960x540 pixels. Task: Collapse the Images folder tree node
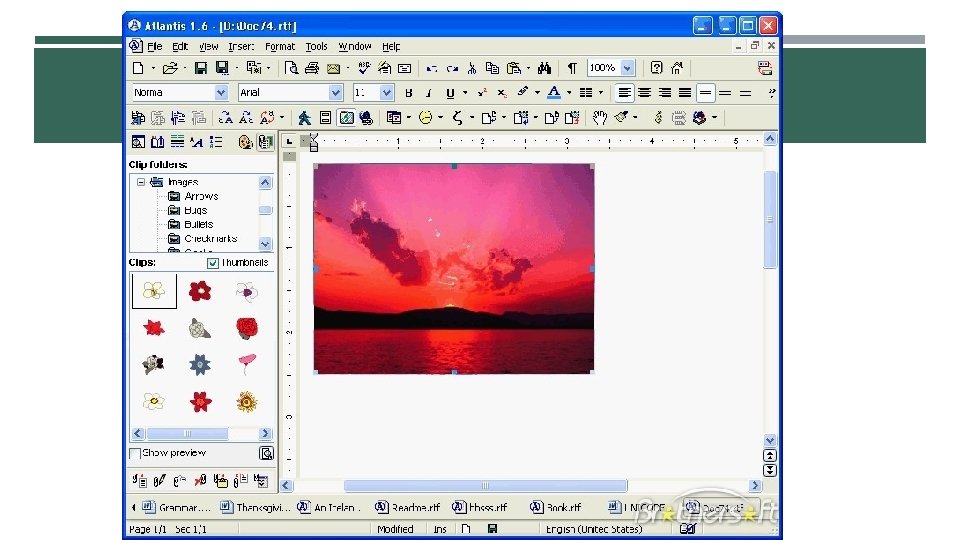(141, 182)
